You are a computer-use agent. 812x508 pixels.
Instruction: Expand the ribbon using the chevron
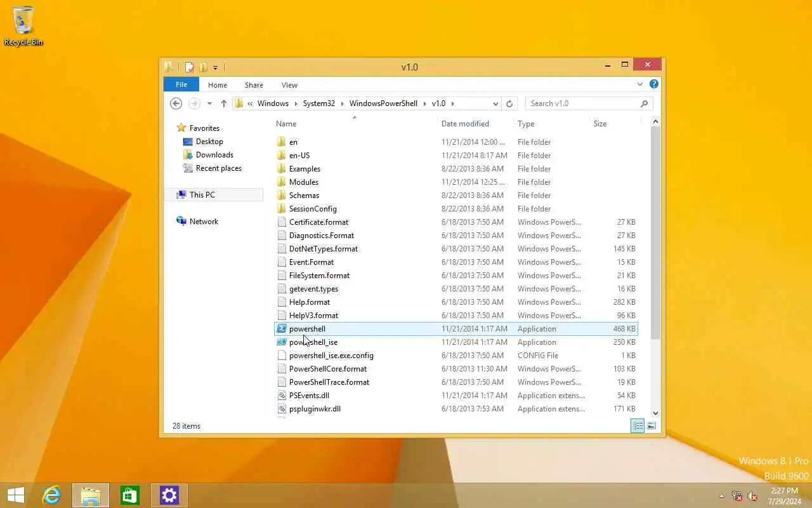pyautogui.click(x=640, y=84)
